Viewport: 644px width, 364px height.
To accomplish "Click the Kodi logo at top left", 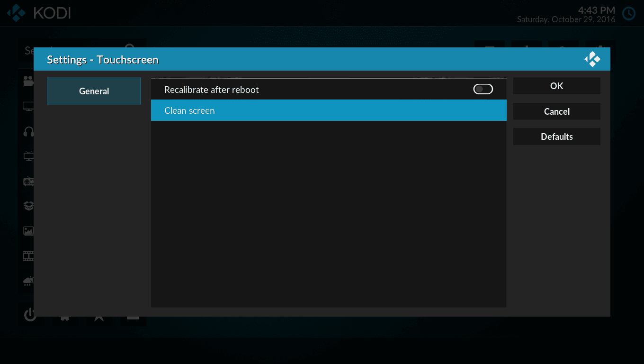I will click(17, 13).
